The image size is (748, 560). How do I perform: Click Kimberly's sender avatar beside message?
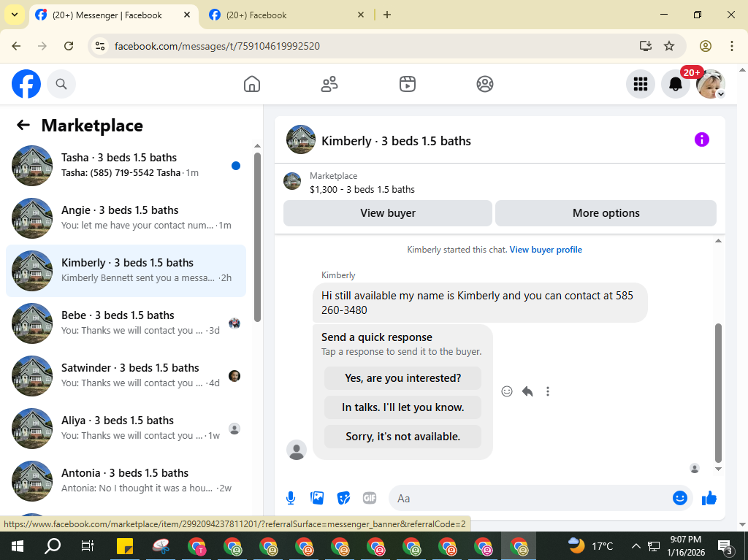pyautogui.click(x=297, y=450)
